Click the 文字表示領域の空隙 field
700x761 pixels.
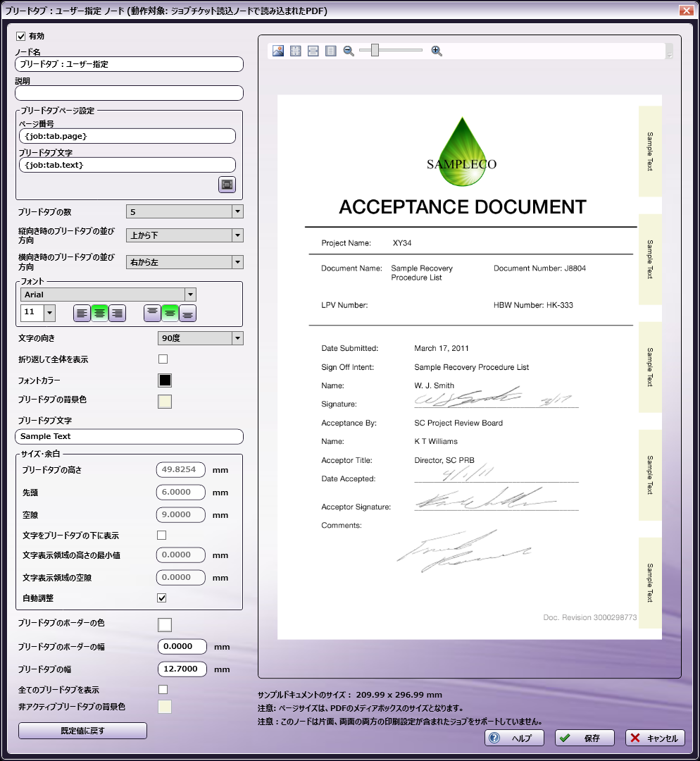point(181,578)
